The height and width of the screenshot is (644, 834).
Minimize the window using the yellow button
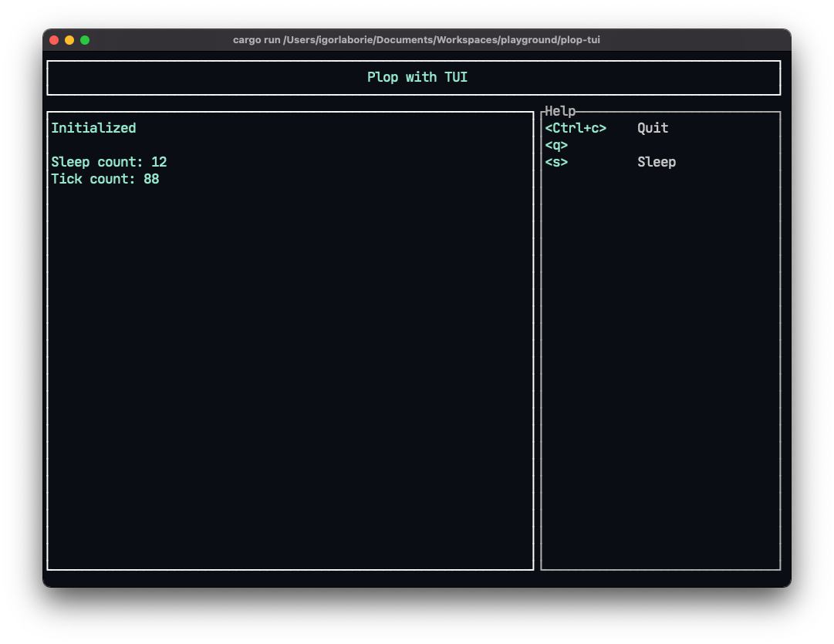[x=69, y=40]
